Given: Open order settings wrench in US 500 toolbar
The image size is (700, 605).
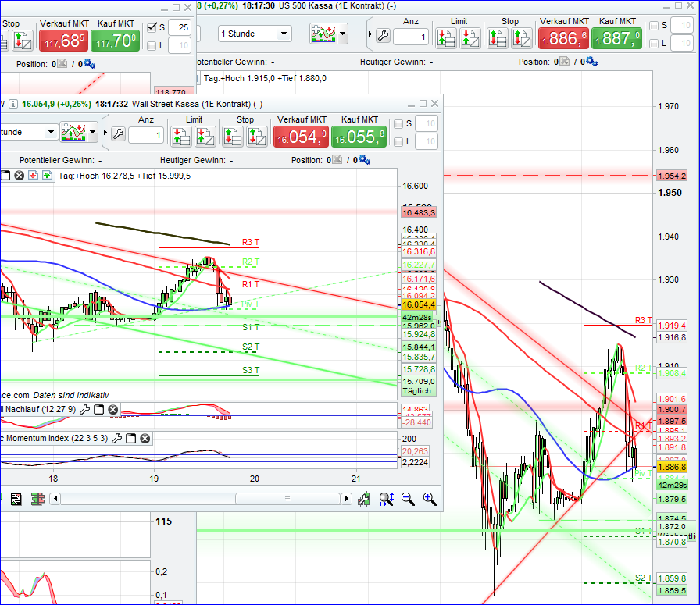Looking at the screenshot, I should pyautogui.click(x=382, y=36).
